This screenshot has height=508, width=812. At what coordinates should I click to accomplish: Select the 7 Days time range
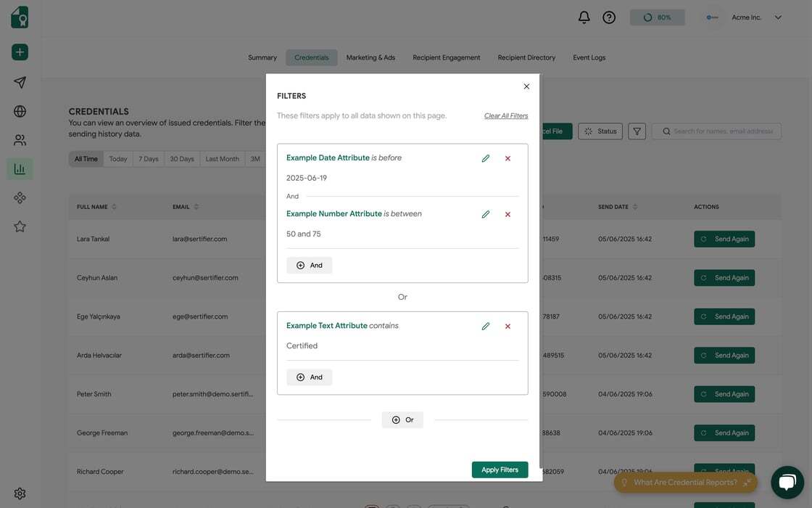pyautogui.click(x=148, y=159)
